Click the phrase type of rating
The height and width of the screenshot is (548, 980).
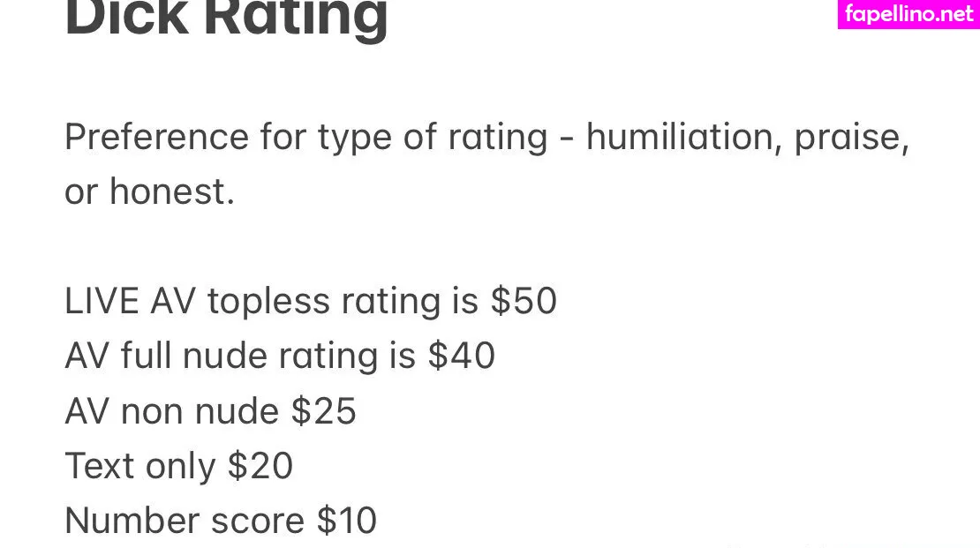433,138
